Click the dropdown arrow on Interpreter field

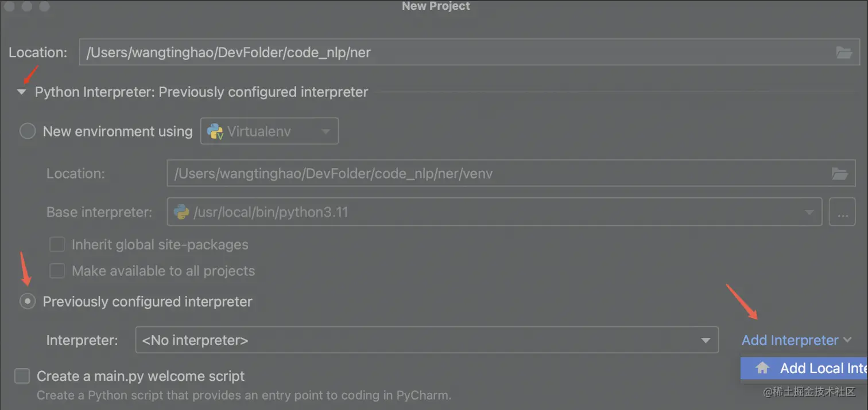[x=706, y=340]
